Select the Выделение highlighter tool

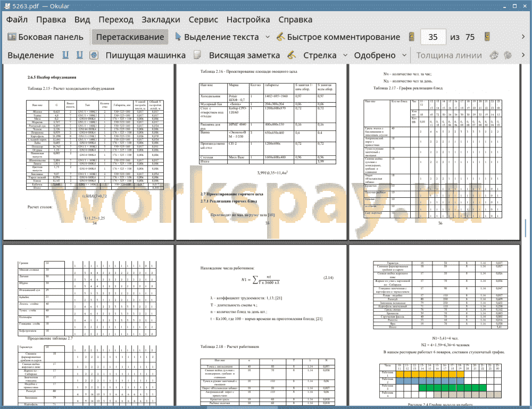click(x=30, y=55)
